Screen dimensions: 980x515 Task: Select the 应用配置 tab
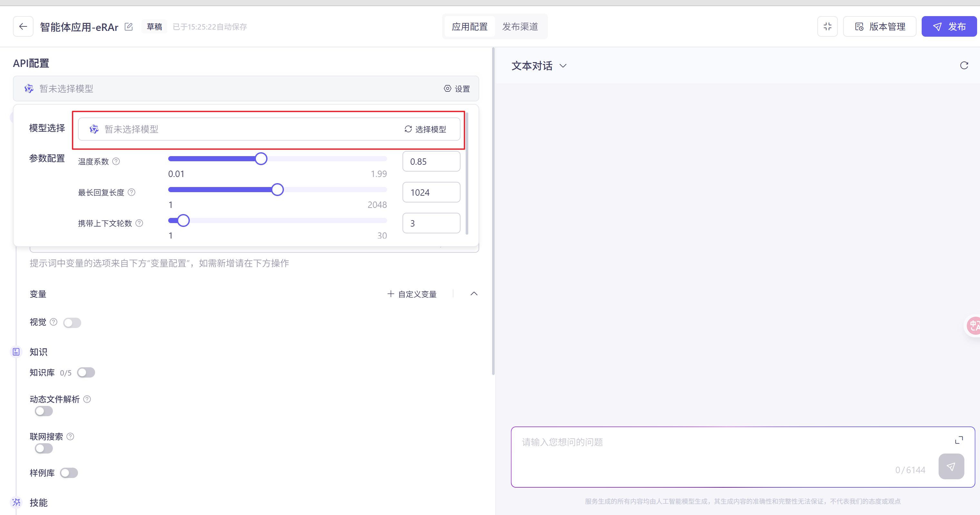pos(470,27)
